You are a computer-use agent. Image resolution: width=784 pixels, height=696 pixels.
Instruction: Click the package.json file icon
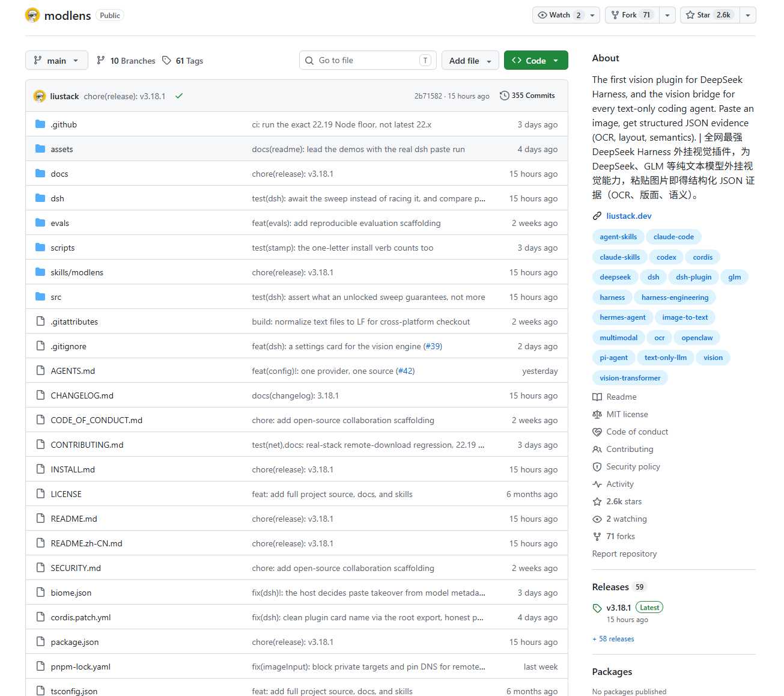40,642
